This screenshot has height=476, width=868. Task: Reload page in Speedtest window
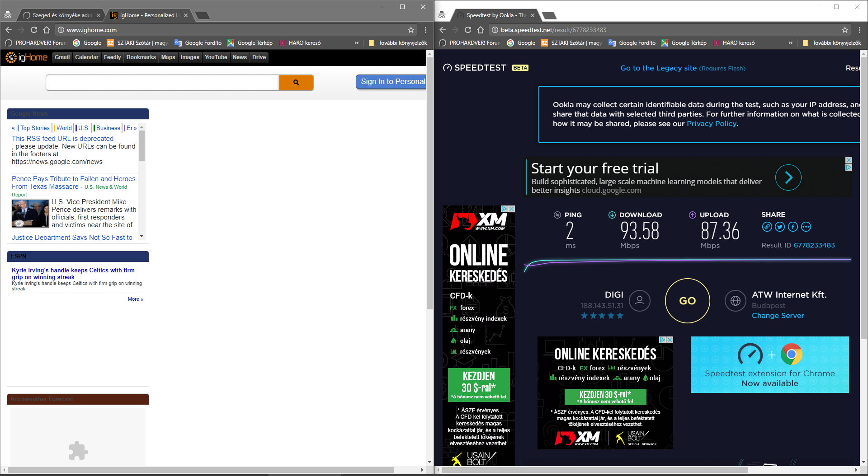point(468,30)
